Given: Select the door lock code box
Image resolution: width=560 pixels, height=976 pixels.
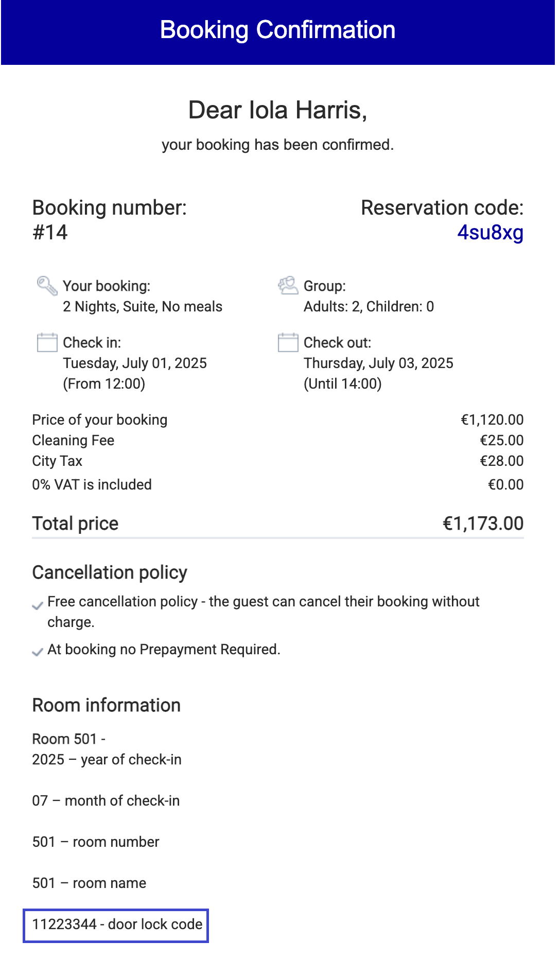Looking at the screenshot, I should pyautogui.click(x=116, y=926).
